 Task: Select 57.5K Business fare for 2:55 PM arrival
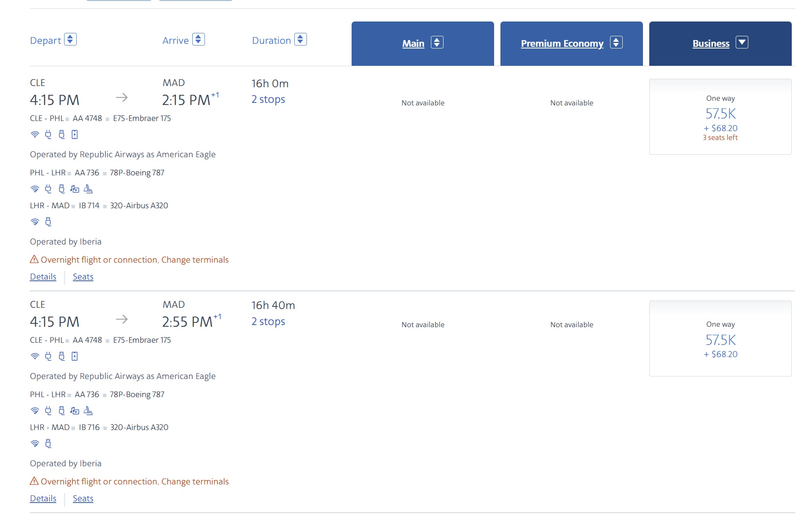click(x=720, y=339)
